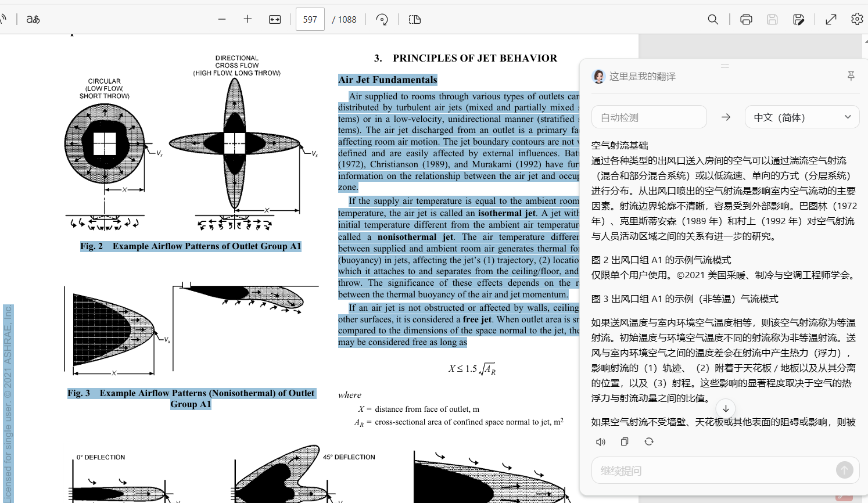Open the PDF search tool
868x503 pixels.
tap(713, 19)
